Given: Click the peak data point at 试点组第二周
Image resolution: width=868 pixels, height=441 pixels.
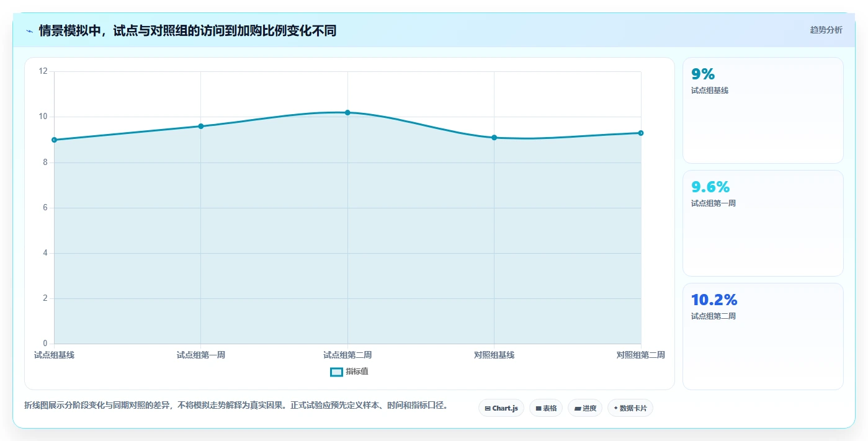Looking at the screenshot, I should click(x=347, y=112).
